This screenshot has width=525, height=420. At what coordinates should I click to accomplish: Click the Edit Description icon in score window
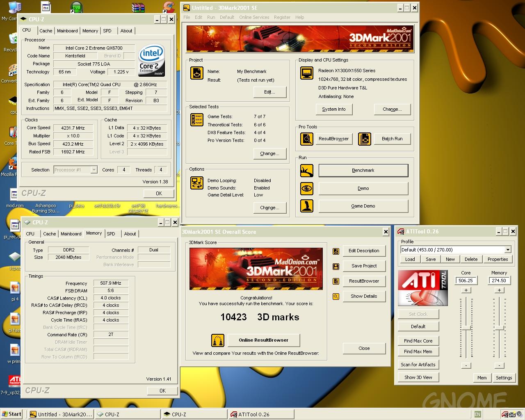[336, 251]
